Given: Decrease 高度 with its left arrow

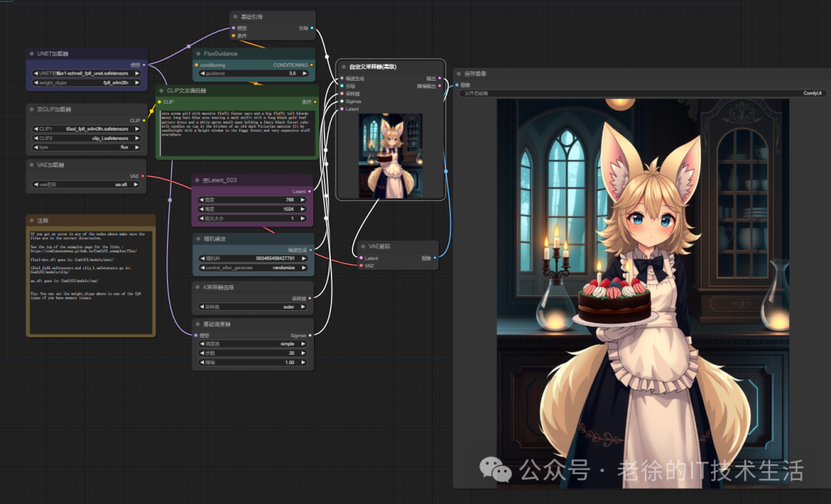Looking at the screenshot, I should click(x=202, y=209).
